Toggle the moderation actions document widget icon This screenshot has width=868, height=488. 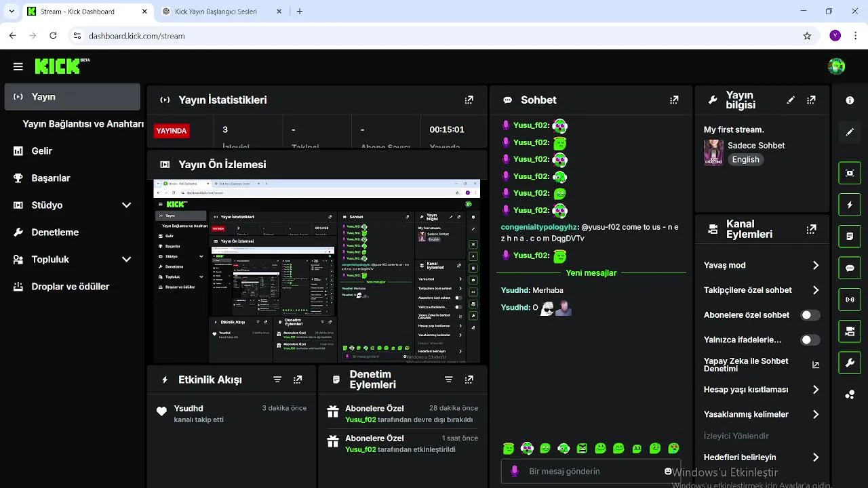tap(850, 237)
